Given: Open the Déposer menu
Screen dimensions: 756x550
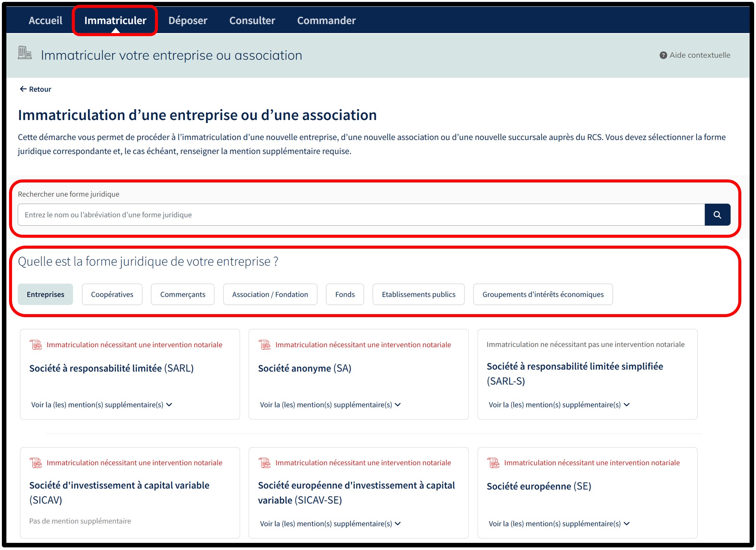Looking at the screenshot, I should click(x=188, y=20).
